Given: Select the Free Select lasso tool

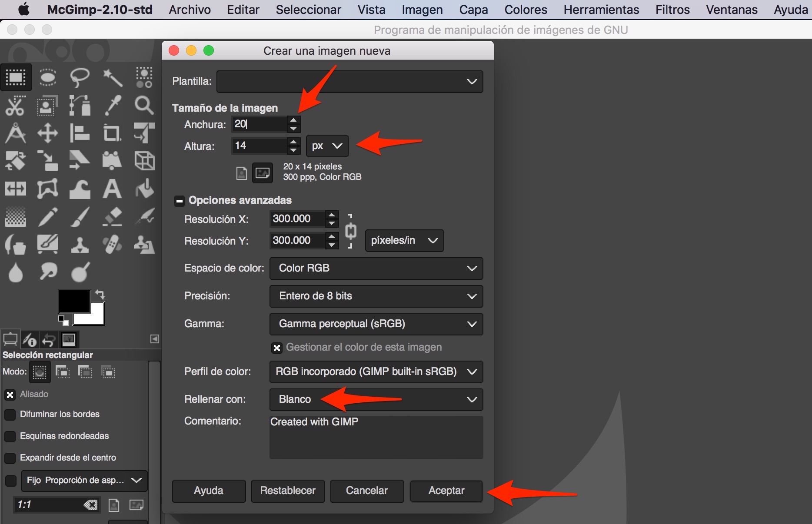Looking at the screenshot, I should pos(80,78).
